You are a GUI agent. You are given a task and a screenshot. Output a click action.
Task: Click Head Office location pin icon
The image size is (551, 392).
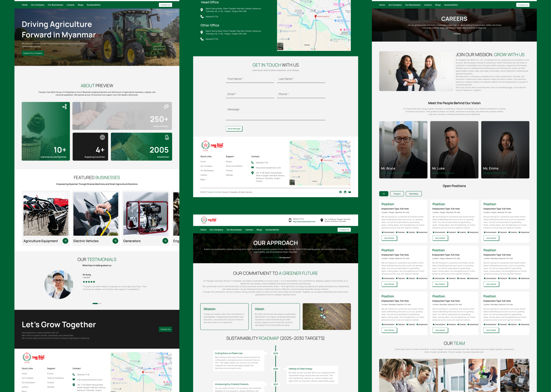pos(202,10)
